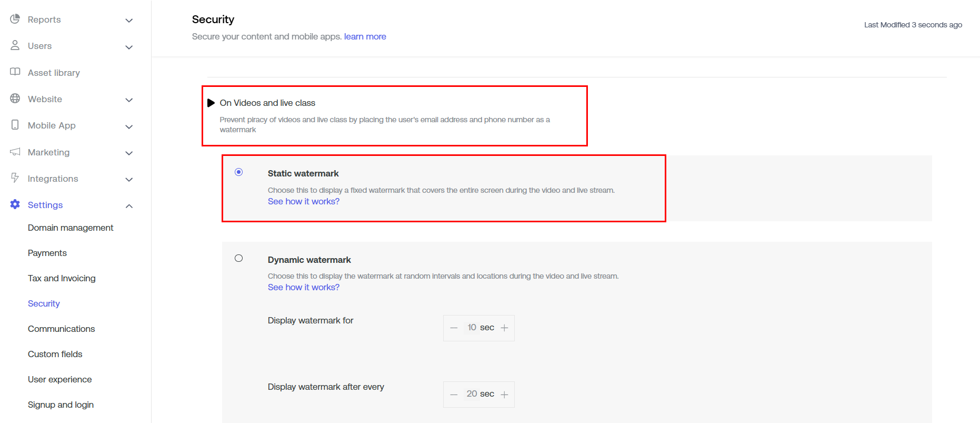The height and width of the screenshot is (423, 980).
Task: Increase Display watermark for duration
Action: click(504, 328)
